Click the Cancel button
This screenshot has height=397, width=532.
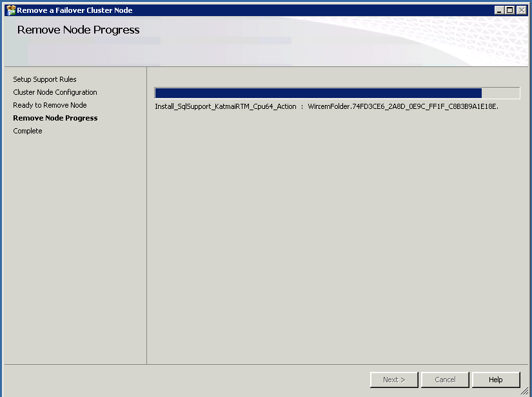point(445,380)
